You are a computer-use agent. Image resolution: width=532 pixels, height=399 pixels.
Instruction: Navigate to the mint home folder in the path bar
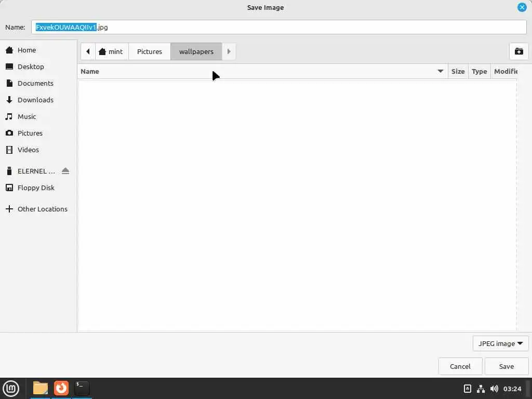112,51
